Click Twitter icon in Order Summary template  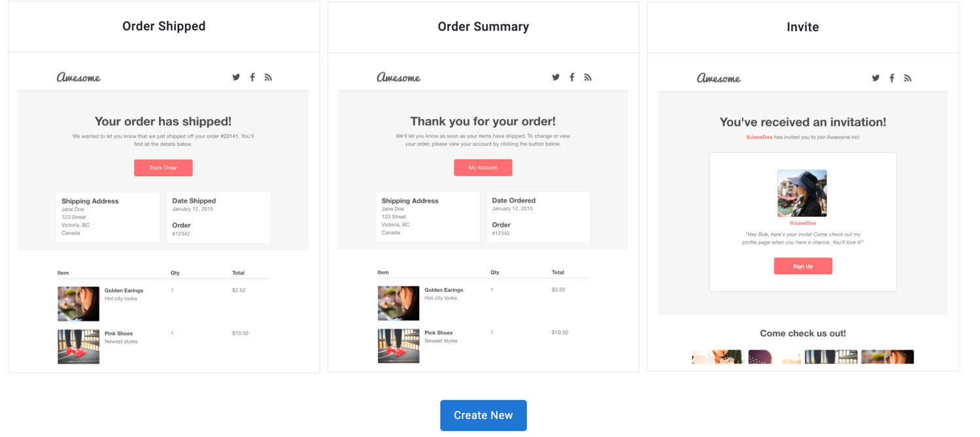tap(556, 77)
